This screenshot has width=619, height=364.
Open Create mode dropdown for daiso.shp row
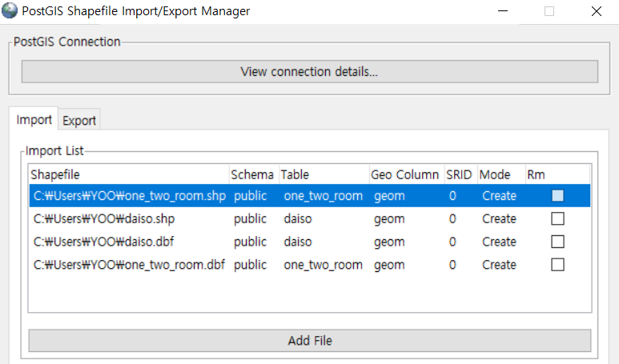(x=499, y=218)
